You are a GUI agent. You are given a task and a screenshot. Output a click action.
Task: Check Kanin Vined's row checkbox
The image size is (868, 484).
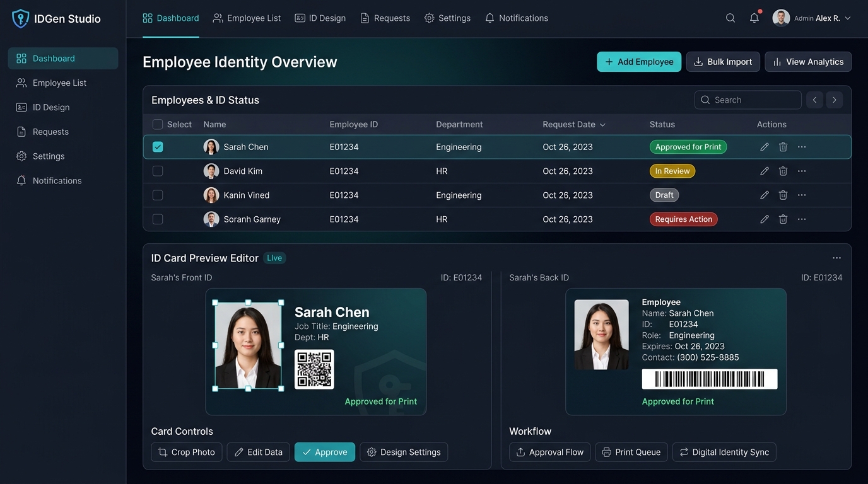pos(158,195)
